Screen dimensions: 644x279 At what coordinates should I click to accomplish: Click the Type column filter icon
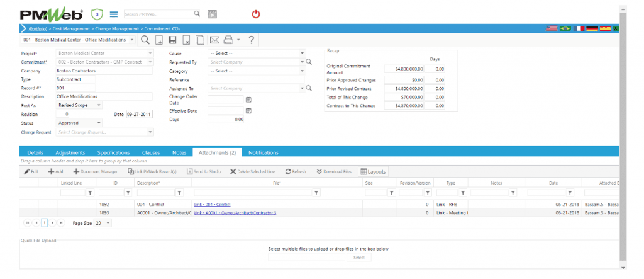[x=463, y=193]
